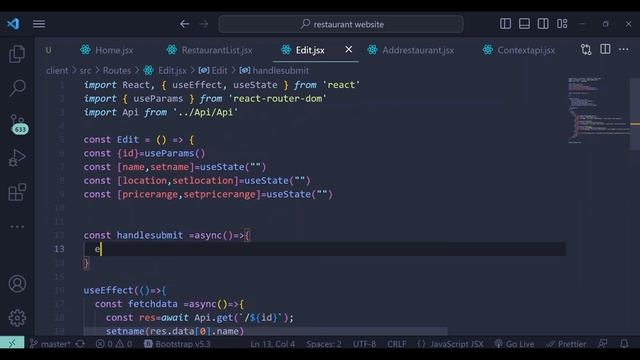Screen dimensions: 640x360
Task: Open Source Control view with 633 badge
Action: (18, 124)
